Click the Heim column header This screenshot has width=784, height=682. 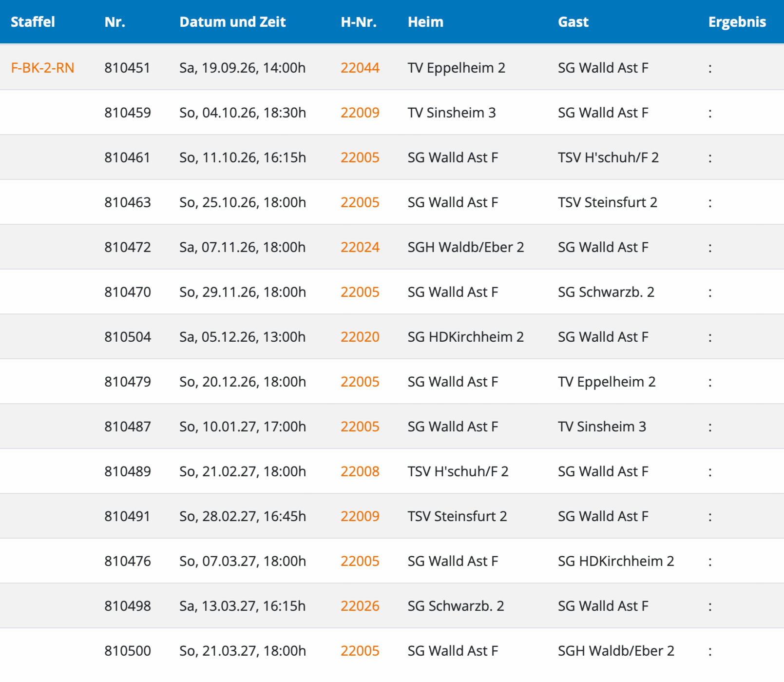425,22
